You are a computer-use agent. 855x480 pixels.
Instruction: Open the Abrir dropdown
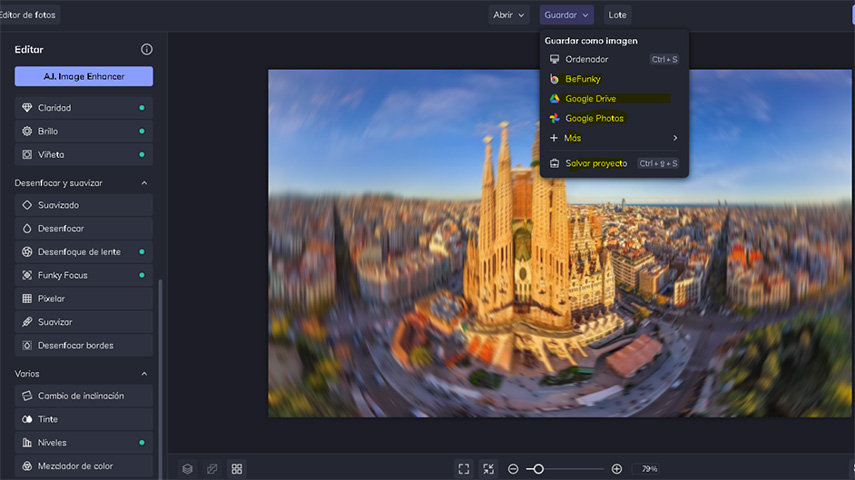(x=509, y=15)
